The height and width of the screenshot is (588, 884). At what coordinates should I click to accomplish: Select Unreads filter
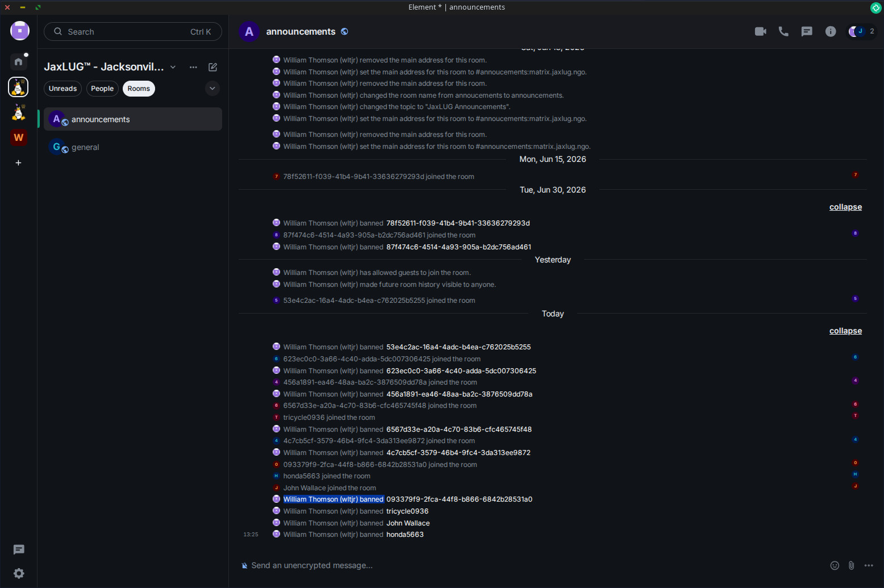click(62, 89)
